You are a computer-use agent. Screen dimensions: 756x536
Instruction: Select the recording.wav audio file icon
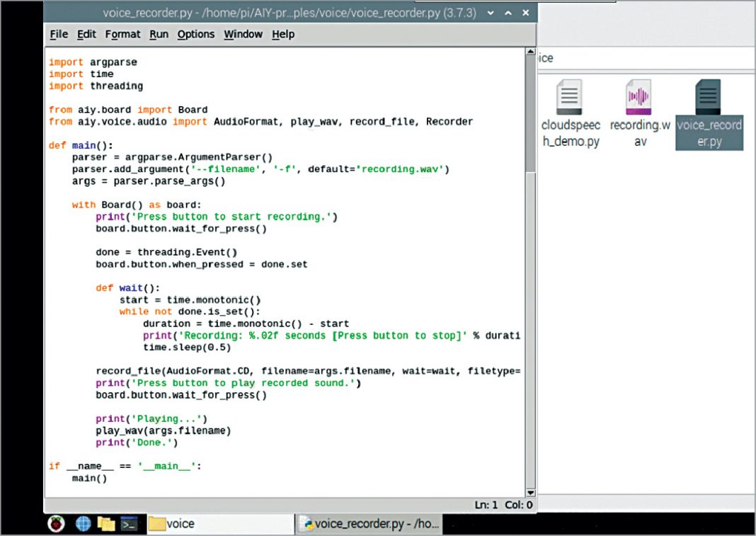639,97
